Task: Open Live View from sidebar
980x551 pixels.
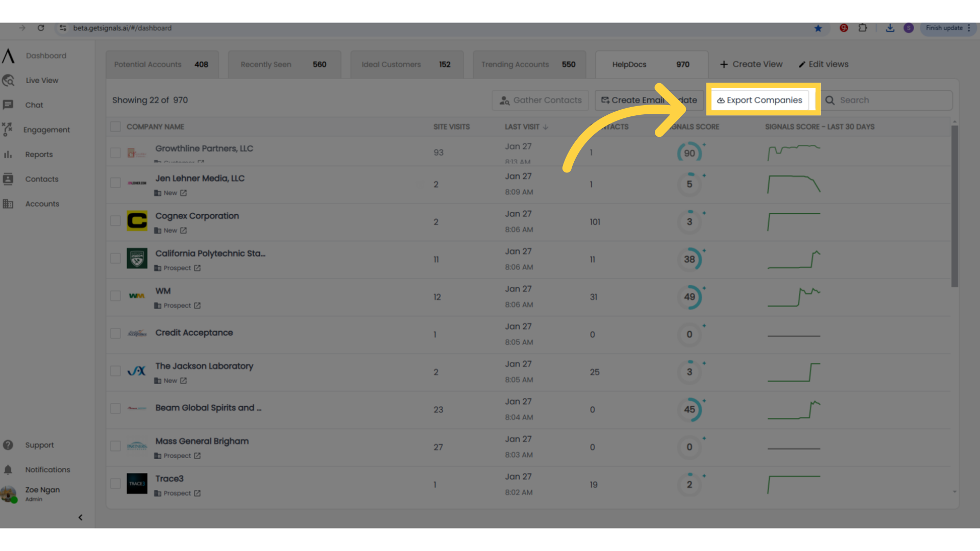Action: click(x=42, y=80)
